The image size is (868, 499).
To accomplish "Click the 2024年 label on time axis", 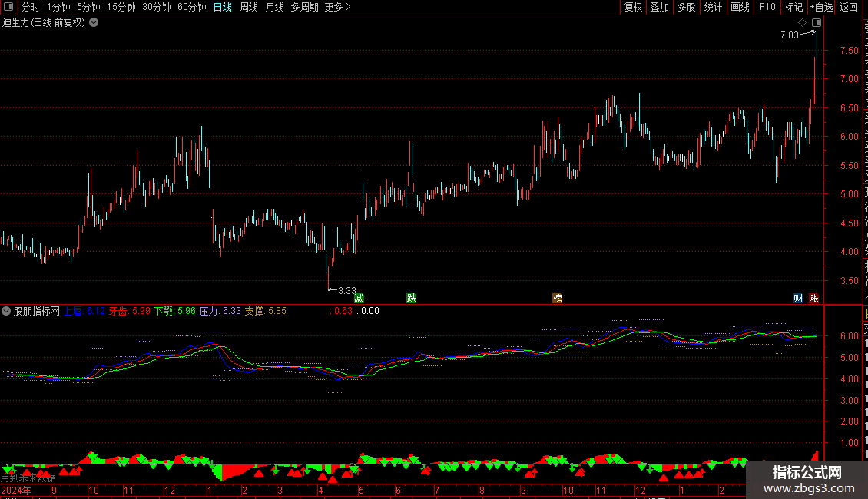I will click(x=16, y=490).
